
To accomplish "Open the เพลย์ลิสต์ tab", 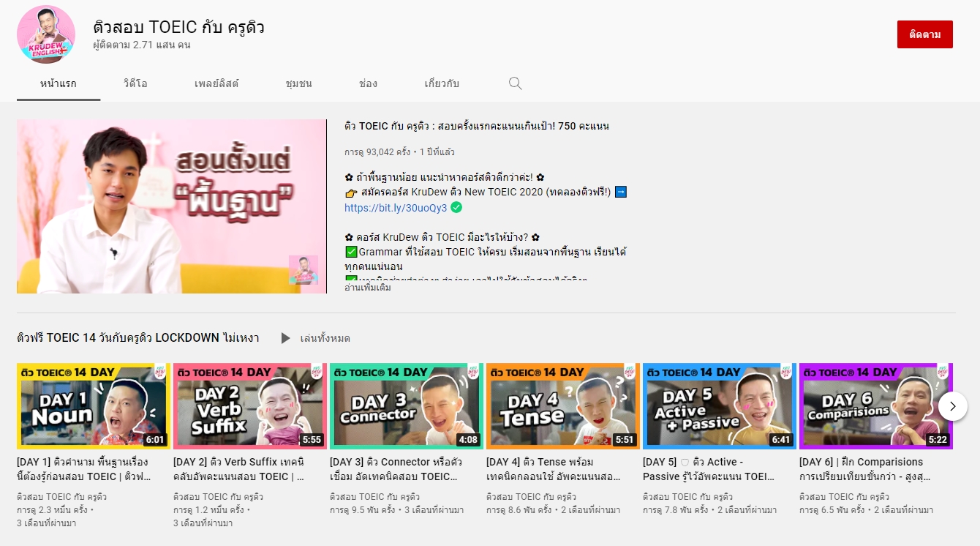I will click(216, 83).
